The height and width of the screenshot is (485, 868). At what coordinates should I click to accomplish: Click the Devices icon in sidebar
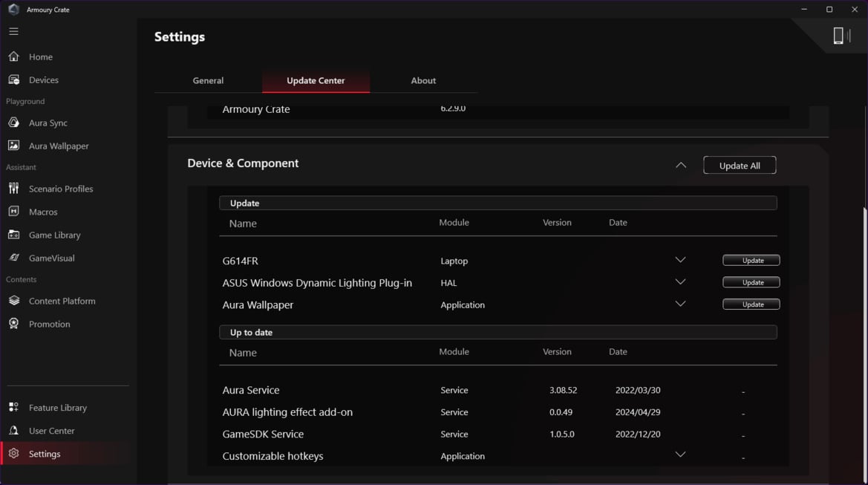[x=14, y=79]
